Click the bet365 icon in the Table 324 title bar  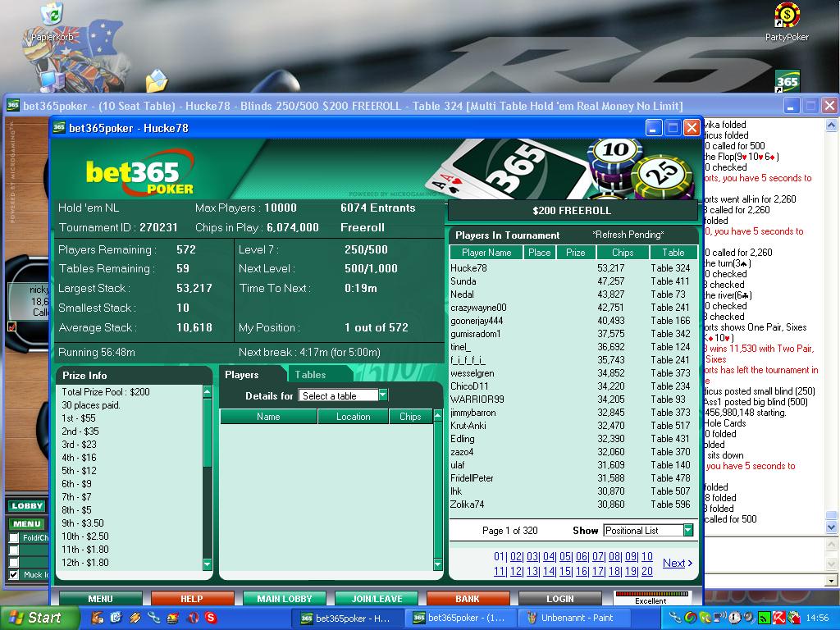pyautogui.click(x=13, y=106)
